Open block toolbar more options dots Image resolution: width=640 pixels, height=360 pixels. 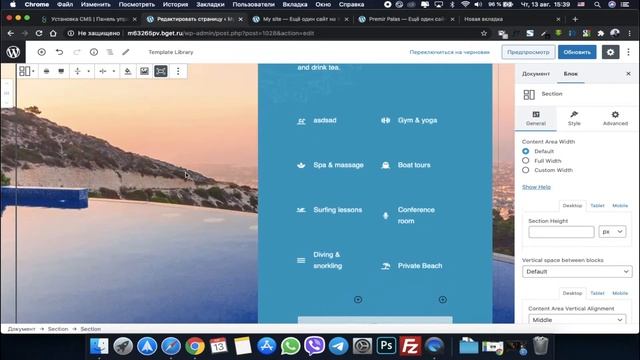pyautogui.click(x=178, y=71)
